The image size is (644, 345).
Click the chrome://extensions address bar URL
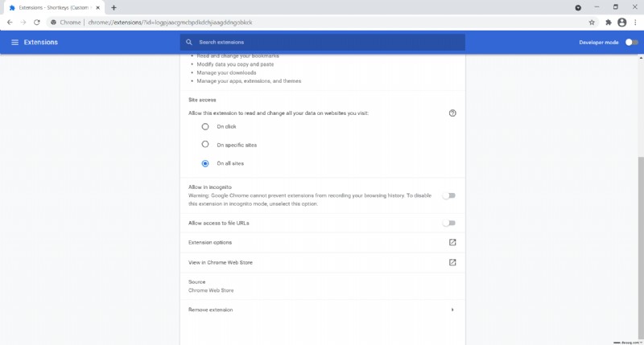coord(170,23)
